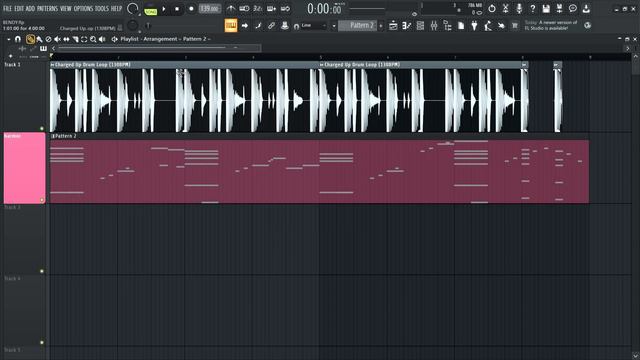Open the HELP menu
Screen dimensions: 640x360
click(116, 8)
